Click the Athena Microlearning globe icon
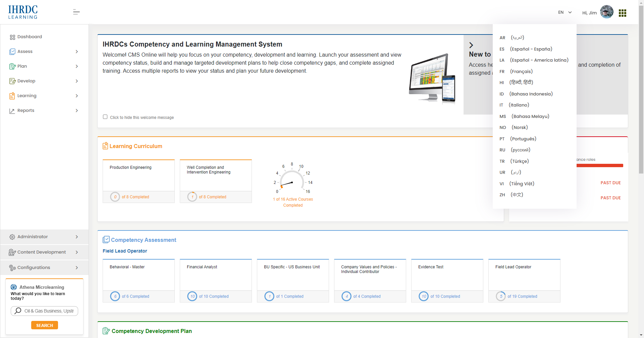 (14, 287)
